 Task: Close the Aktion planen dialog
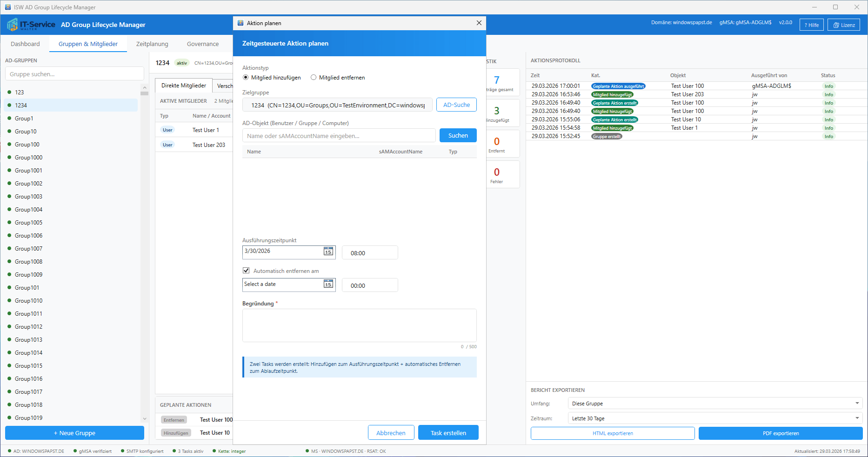[479, 23]
